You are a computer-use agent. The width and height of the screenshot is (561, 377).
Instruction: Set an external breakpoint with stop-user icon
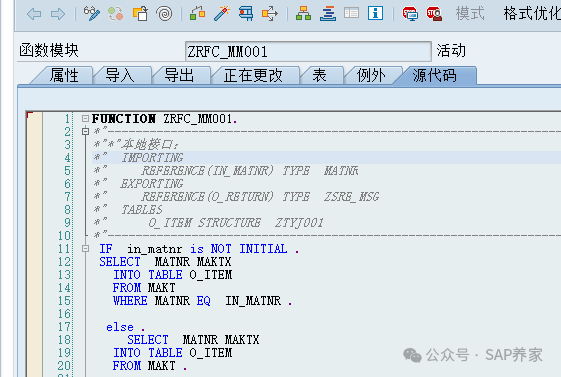(434, 14)
